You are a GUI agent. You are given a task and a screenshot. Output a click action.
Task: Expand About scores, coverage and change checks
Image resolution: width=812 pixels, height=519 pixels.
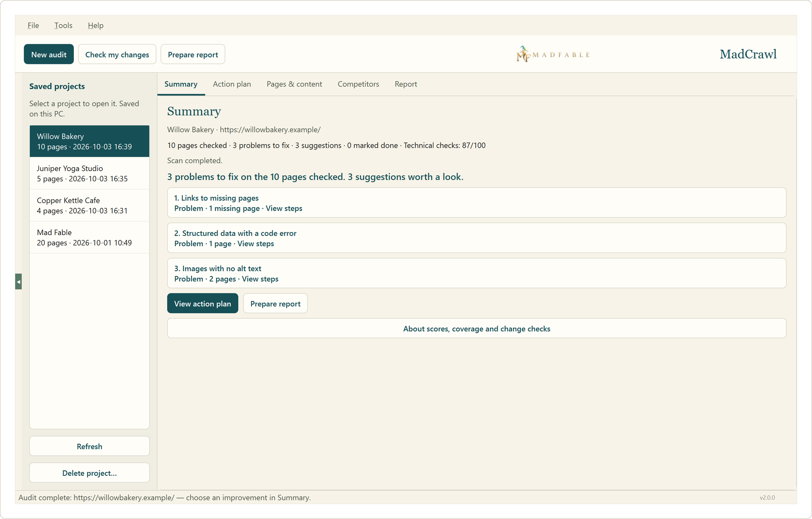476,328
